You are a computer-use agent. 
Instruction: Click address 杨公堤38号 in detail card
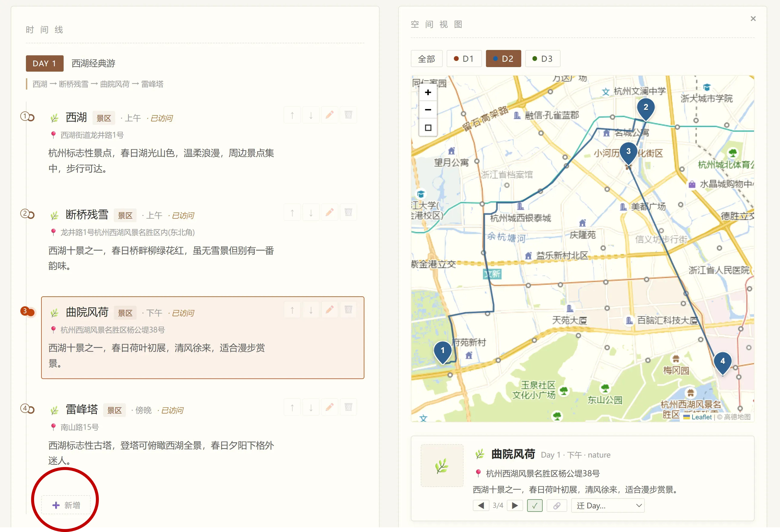(x=543, y=474)
